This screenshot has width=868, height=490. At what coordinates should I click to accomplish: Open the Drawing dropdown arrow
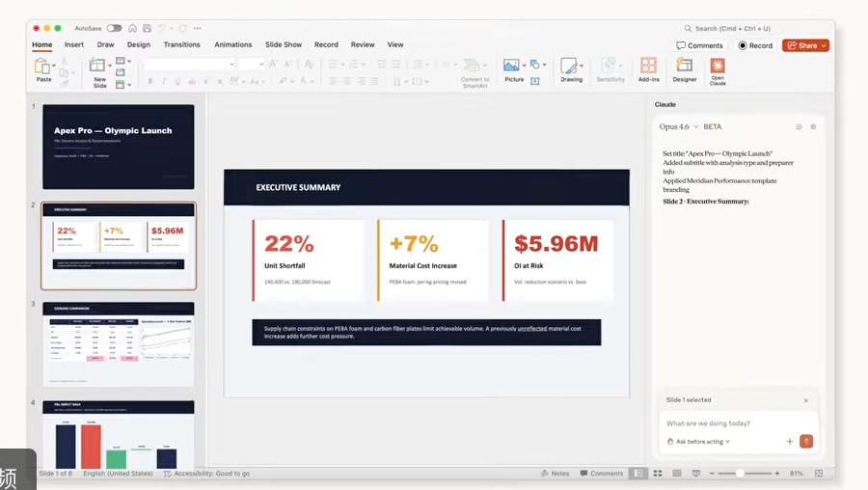582,66
